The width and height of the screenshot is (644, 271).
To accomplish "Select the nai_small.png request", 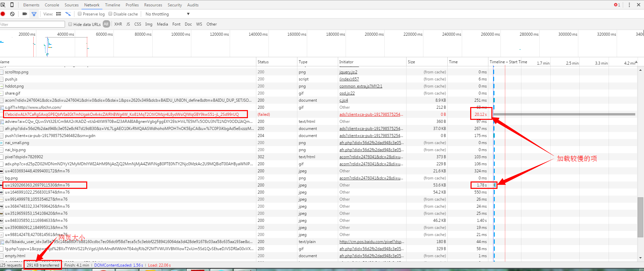I will point(318,143).
